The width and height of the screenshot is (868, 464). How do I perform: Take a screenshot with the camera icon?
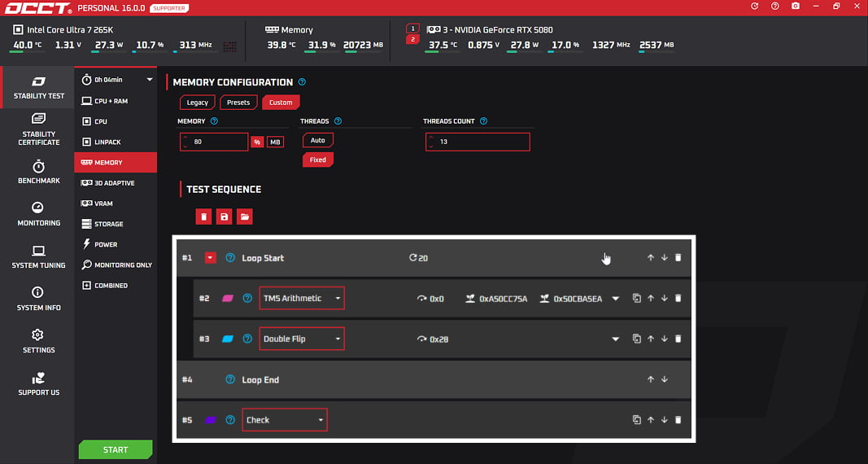pos(796,7)
